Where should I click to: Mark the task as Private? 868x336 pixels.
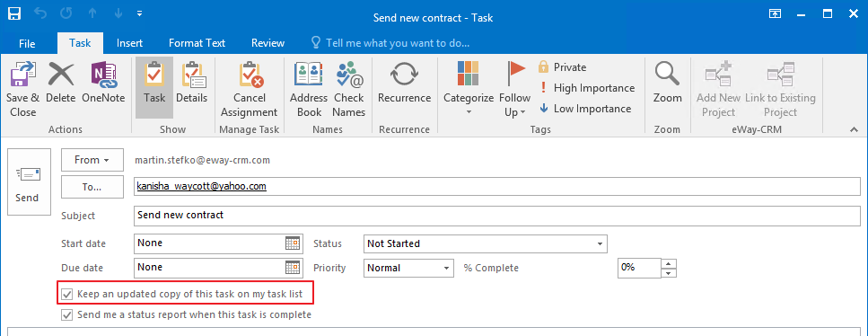pyautogui.click(x=563, y=67)
